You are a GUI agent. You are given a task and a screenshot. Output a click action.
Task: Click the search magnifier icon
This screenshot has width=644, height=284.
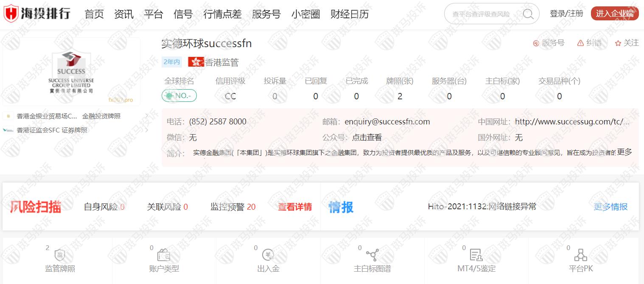click(528, 14)
